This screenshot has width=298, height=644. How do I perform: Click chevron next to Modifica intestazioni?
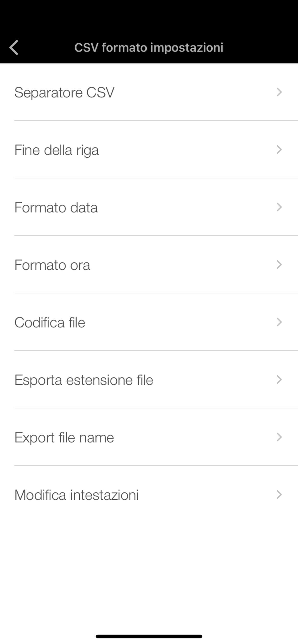(279, 495)
